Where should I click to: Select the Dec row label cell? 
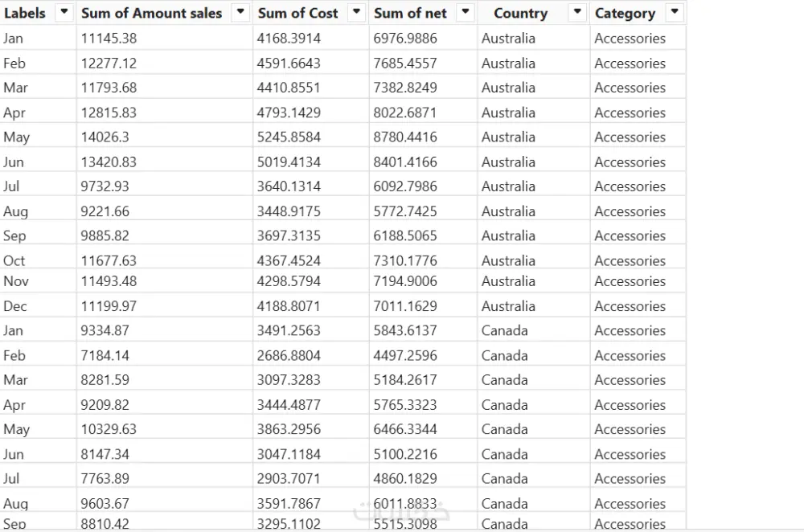click(18, 305)
